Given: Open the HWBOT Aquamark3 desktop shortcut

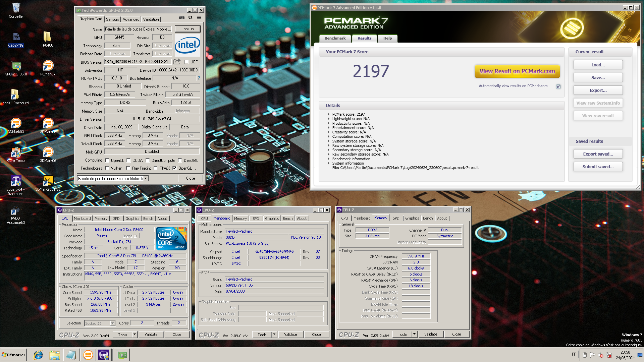Looking at the screenshot, I should pyautogui.click(x=16, y=215).
